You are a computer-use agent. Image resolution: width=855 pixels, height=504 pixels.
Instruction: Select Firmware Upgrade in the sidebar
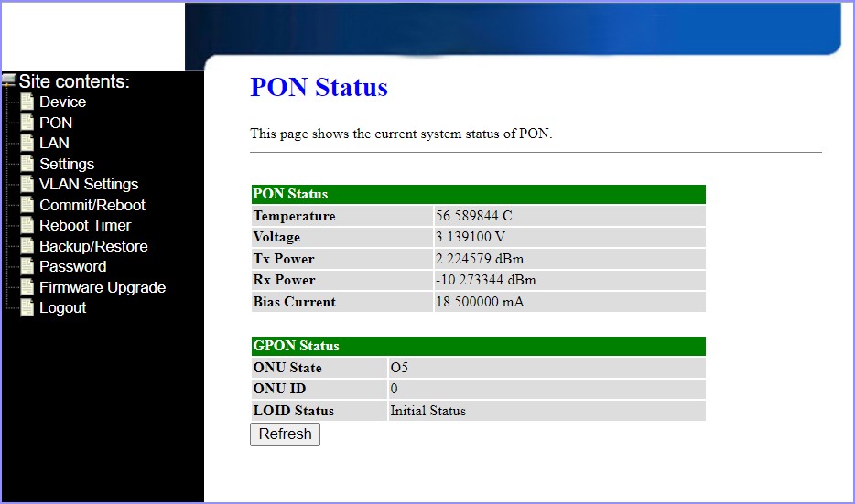coord(103,287)
